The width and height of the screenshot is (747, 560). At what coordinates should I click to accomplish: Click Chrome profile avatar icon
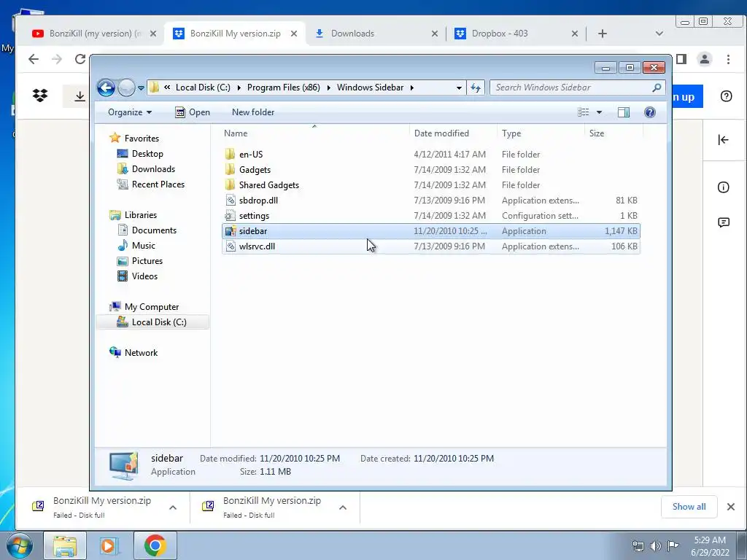click(x=704, y=59)
